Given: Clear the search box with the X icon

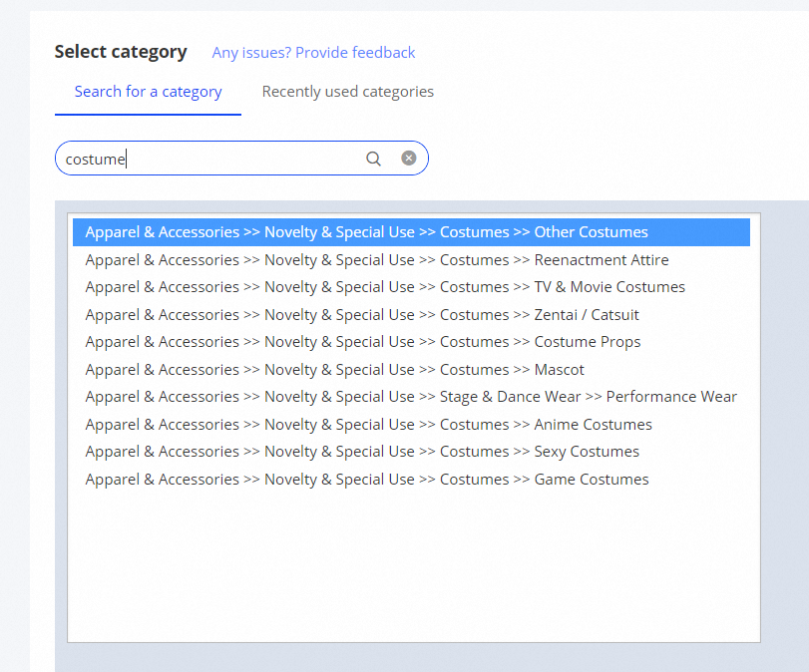Looking at the screenshot, I should click(x=408, y=158).
